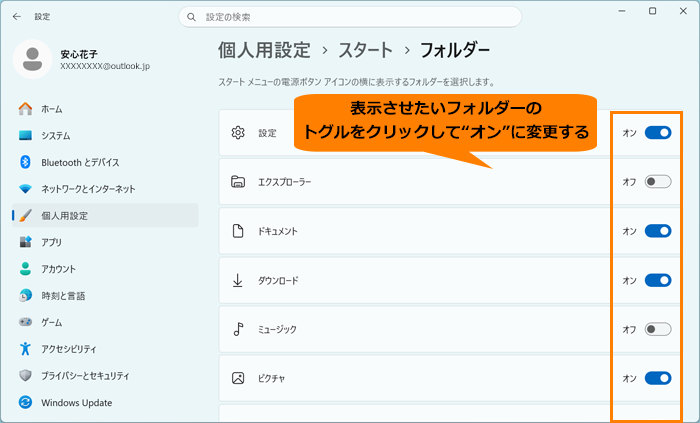The image size is (700, 423).
Task: Click the アクセシビリティ figure icon
Action: [25, 348]
